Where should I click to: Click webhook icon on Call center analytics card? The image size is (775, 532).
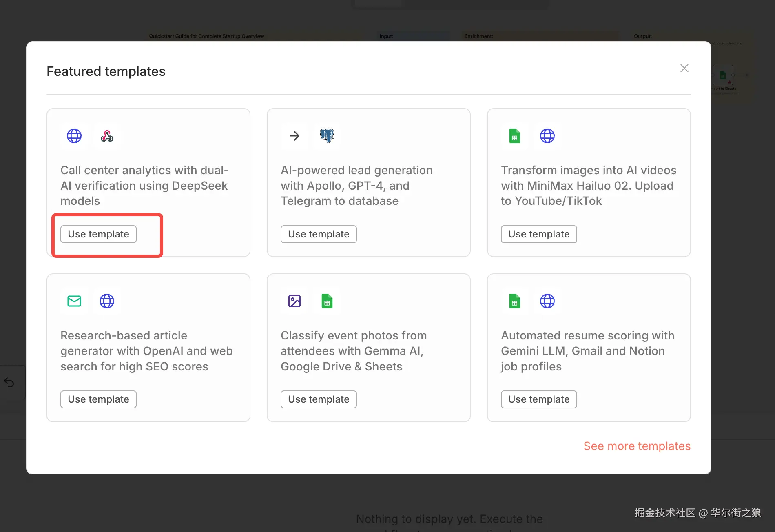[107, 136]
